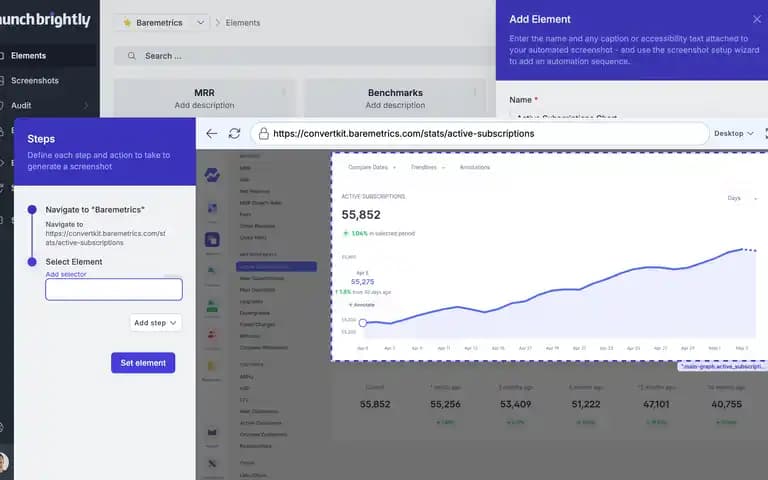Click the green chart icon in Baremetrics sidebar
The height and width of the screenshot is (480, 768).
[212, 306]
